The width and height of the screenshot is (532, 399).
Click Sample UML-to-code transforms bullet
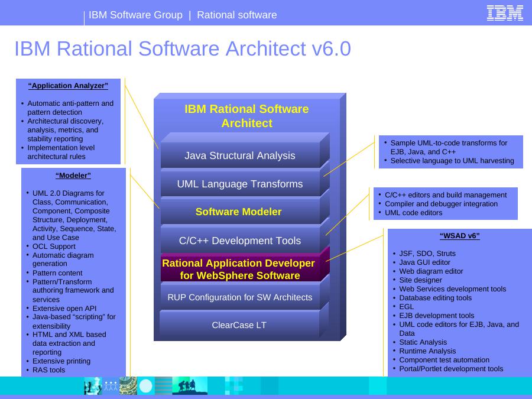449,147
